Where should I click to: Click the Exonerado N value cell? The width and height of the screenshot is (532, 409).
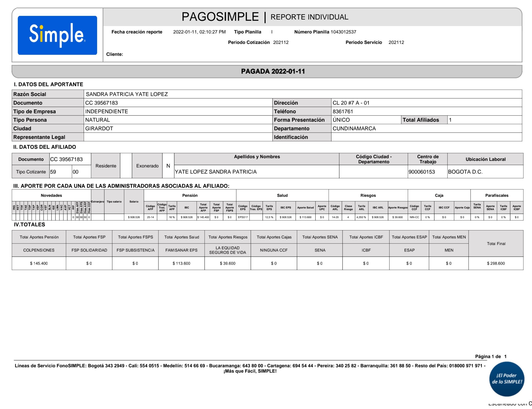point(168,166)
